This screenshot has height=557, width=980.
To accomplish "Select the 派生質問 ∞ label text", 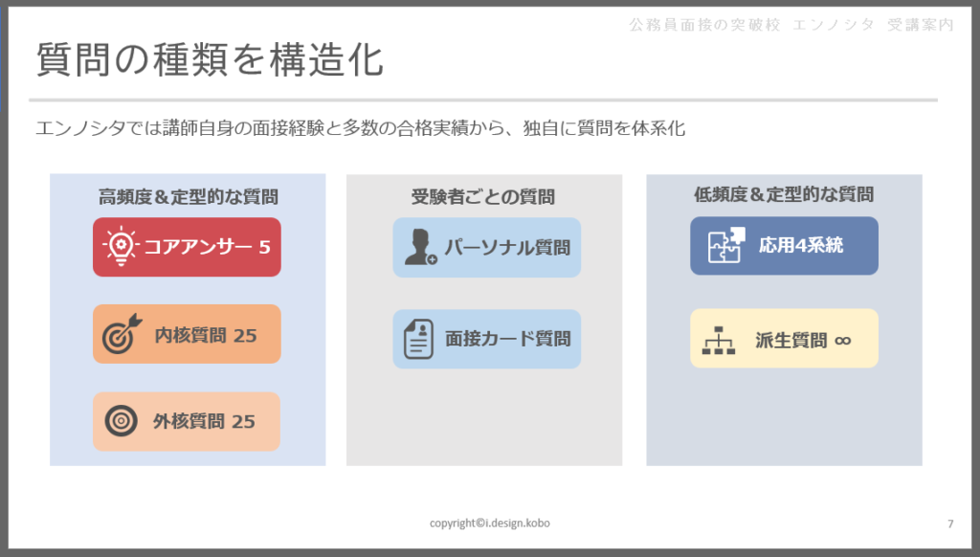I will coord(803,340).
